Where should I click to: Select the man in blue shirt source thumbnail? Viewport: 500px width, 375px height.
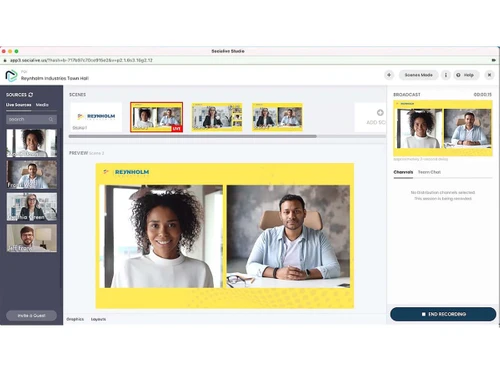tap(32, 174)
